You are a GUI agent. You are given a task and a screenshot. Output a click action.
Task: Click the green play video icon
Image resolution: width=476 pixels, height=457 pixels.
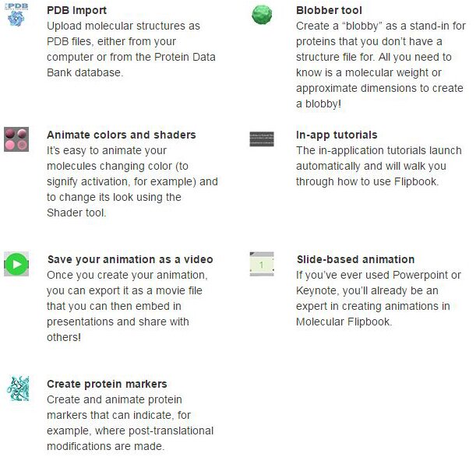(x=16, y=263)
